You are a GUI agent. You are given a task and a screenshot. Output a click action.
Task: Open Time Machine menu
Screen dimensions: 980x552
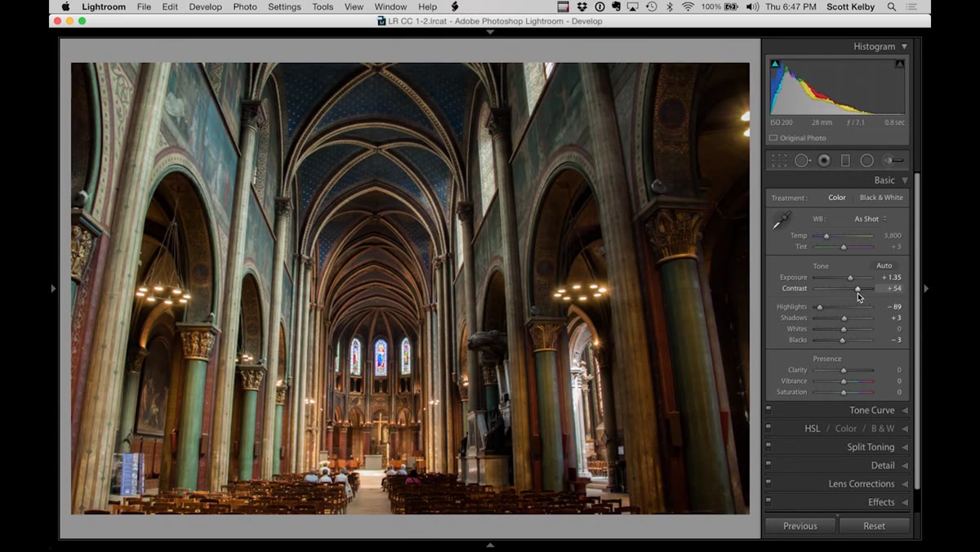[x=651, y=7]
